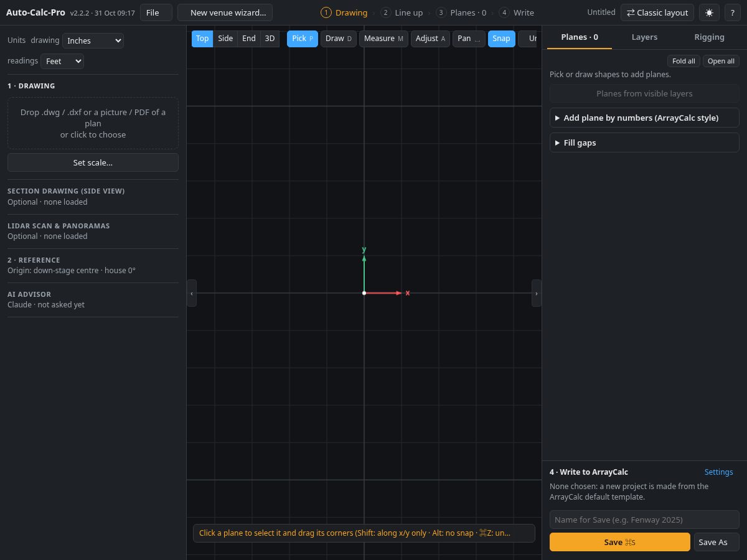This screenshot has height=560, width=747.
Task: Click Planes from visible layers
Action: [x=644, y=93]
